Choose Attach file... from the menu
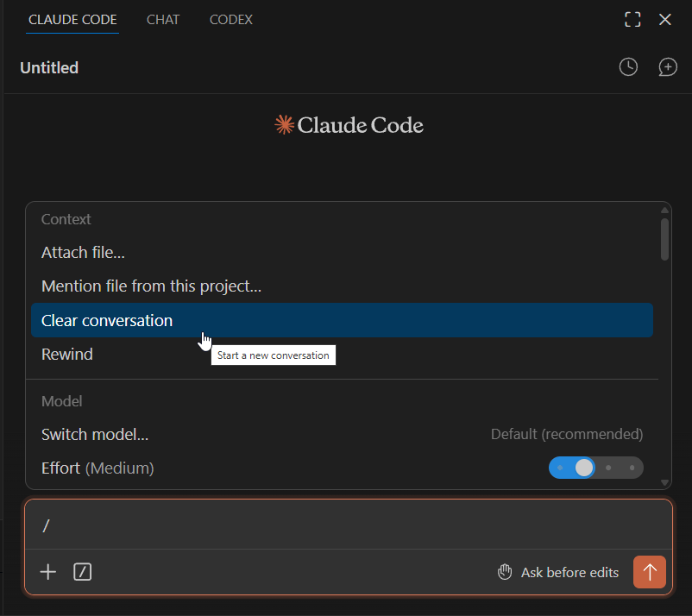The height and width of the screenshot is (616, 692). (83, 253)
